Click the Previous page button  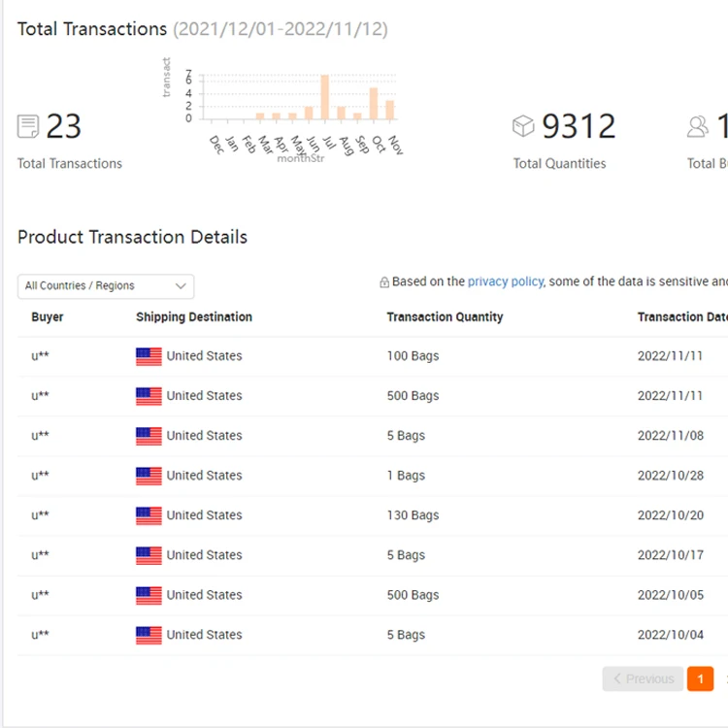pyautogui.click(x=643, y=678)
